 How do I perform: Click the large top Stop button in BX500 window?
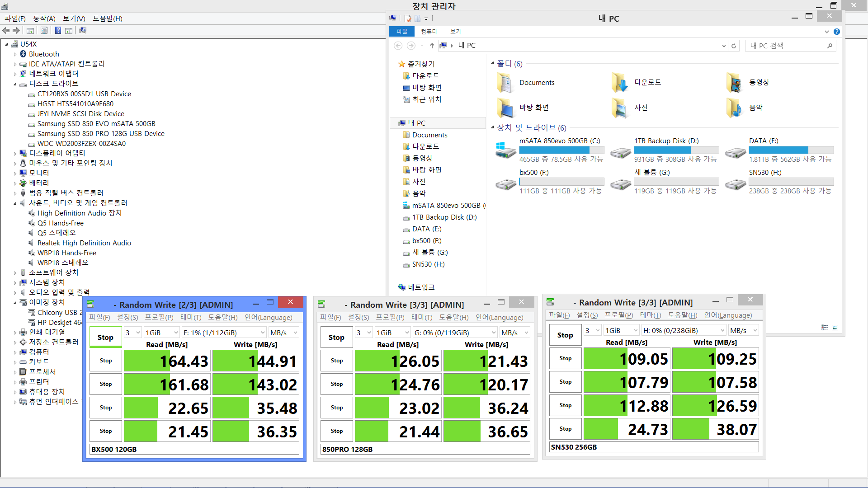(x=105, y=338)
